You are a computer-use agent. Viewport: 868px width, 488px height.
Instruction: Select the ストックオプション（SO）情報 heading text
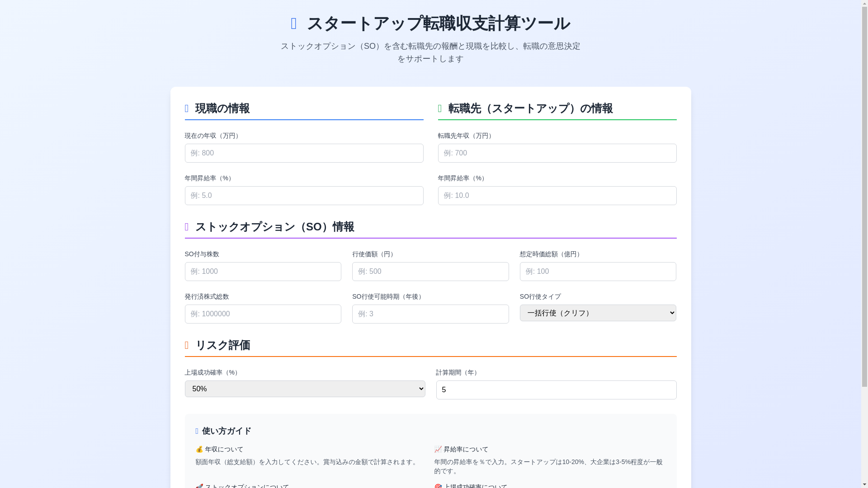pos(274,227)
